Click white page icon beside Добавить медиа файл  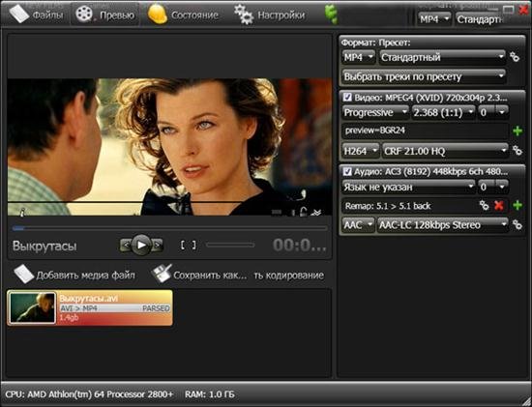24,274
